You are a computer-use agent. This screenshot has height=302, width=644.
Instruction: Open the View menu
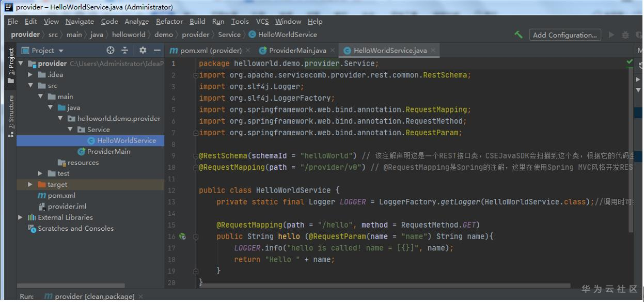coord(51,21)
